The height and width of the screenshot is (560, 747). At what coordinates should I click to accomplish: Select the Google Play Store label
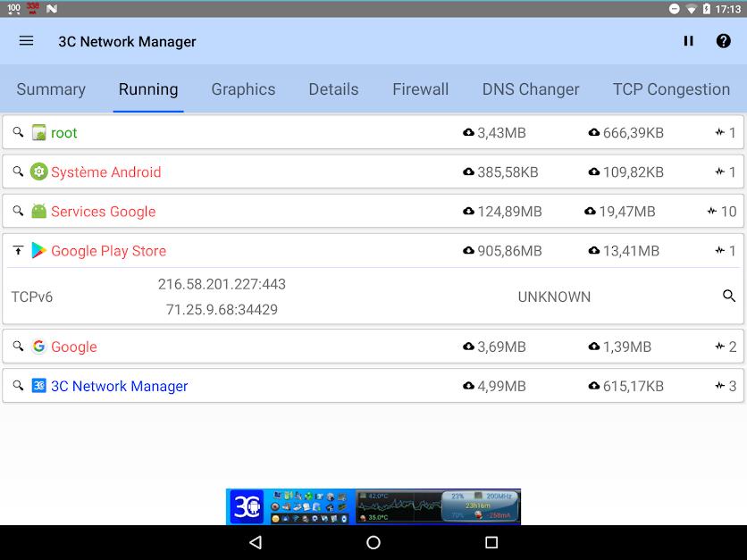(x=109, y=251)
